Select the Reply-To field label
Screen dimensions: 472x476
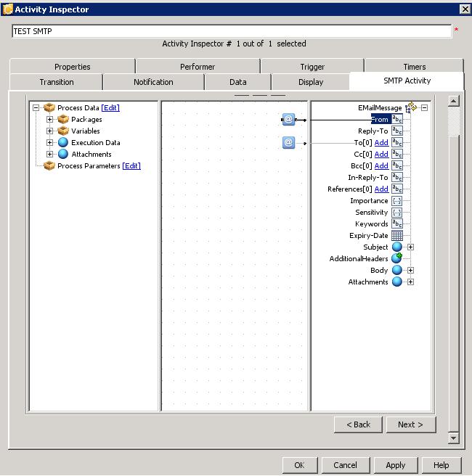[373, 131]
